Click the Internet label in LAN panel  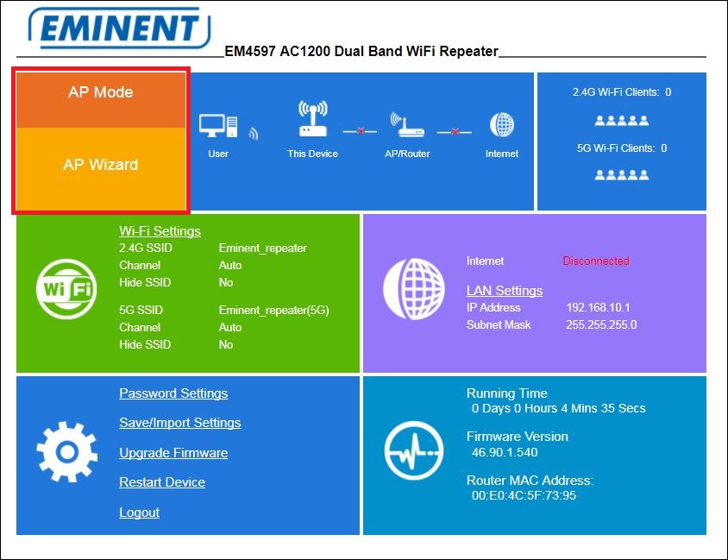[x=485, y=261]
